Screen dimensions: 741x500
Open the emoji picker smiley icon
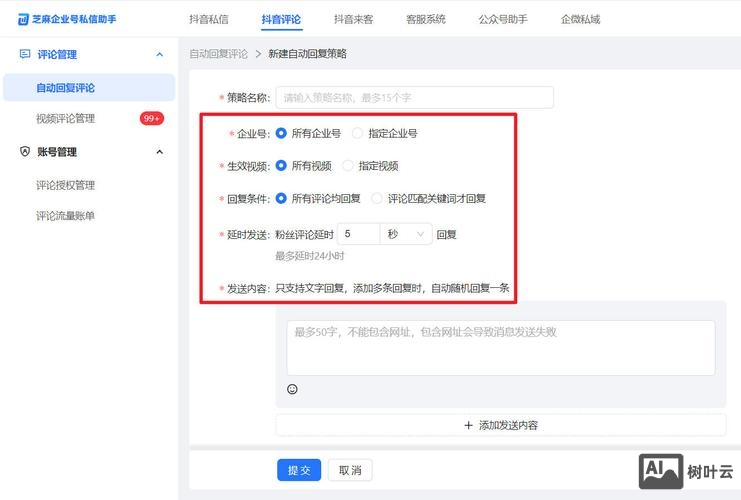pos(292,389)
